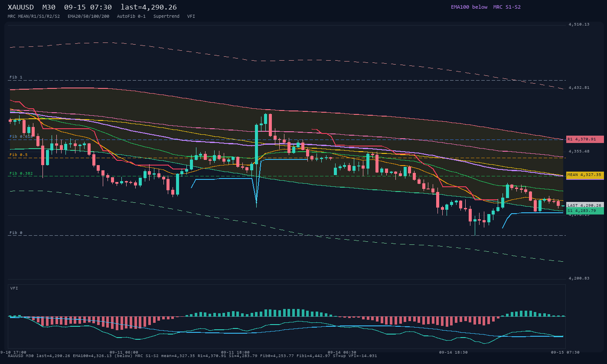Click the 4,200.83 price axis label
This screenshot has height=364, width=607.
pos(579,278)
